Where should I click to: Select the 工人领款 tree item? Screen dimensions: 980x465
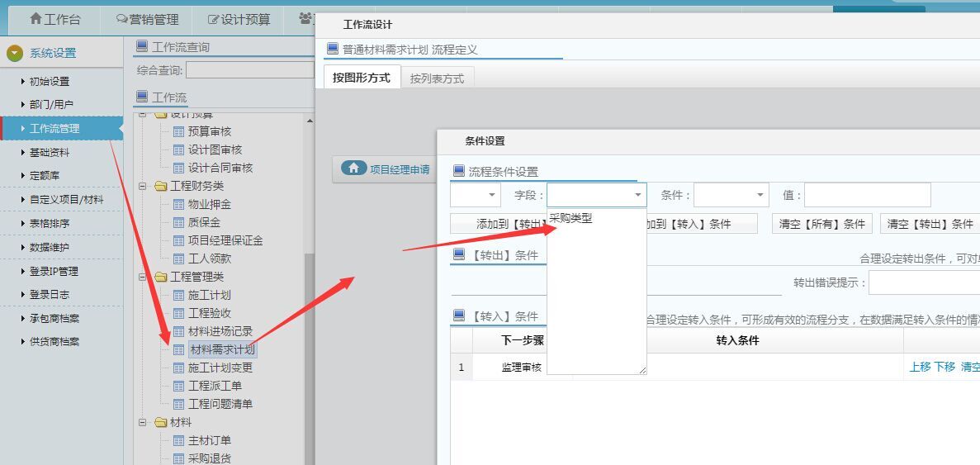(210, 259)
